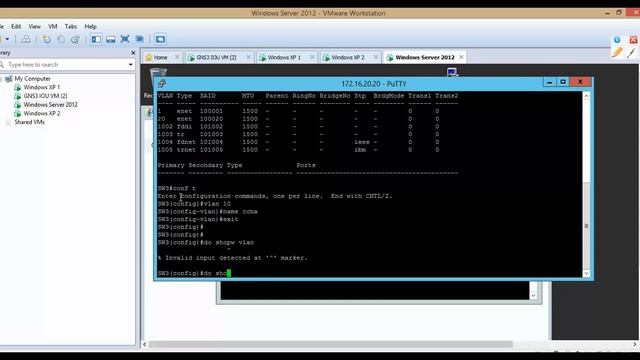Click the background window's scroll down arrow
The image size is (640, 360).
tap(533, 296)
